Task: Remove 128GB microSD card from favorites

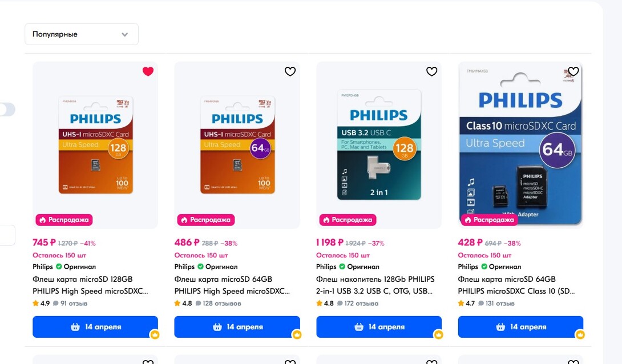Action: [148, 71]
